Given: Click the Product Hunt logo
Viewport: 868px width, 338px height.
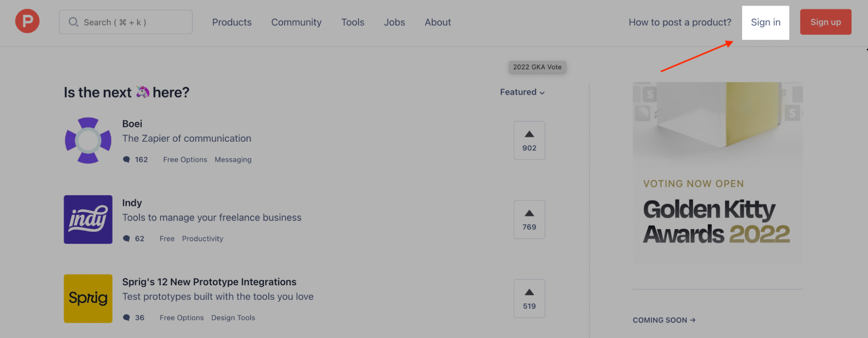Looking at the screenshot, I should pyautogui.click(x=27, y=21).
